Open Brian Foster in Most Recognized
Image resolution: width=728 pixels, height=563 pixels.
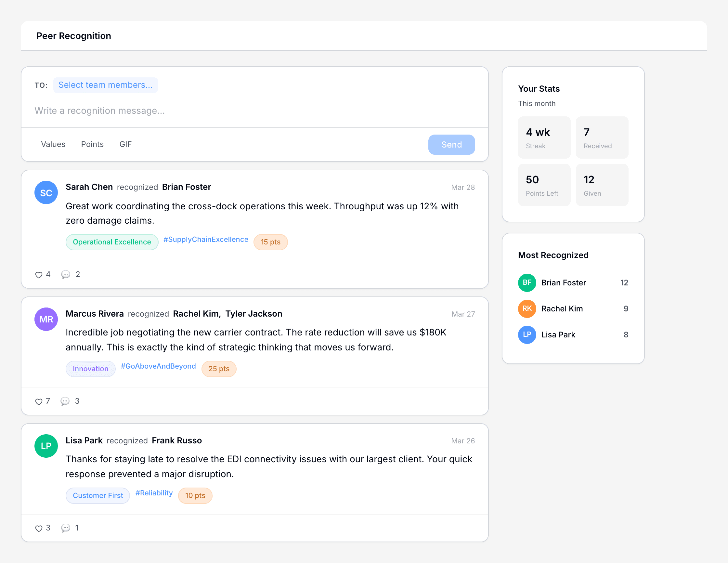coord(563,283)
